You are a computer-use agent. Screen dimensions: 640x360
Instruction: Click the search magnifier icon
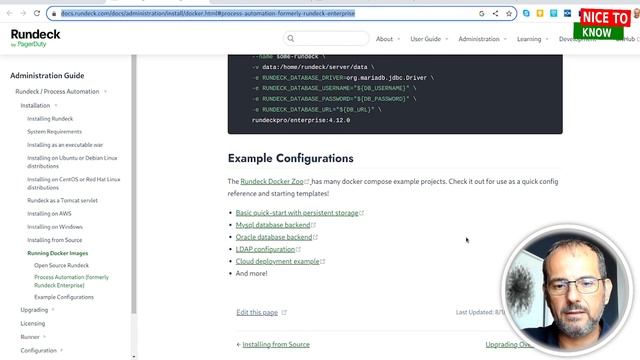[291, 38]
